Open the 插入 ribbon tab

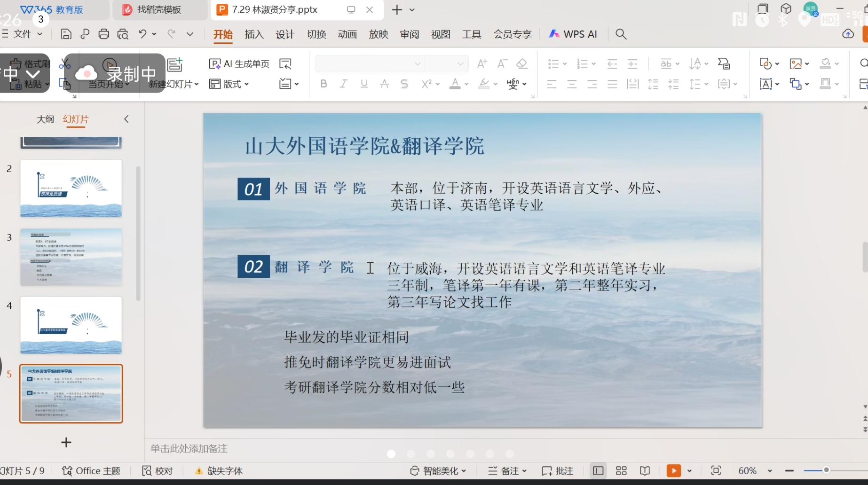(254, 34)
